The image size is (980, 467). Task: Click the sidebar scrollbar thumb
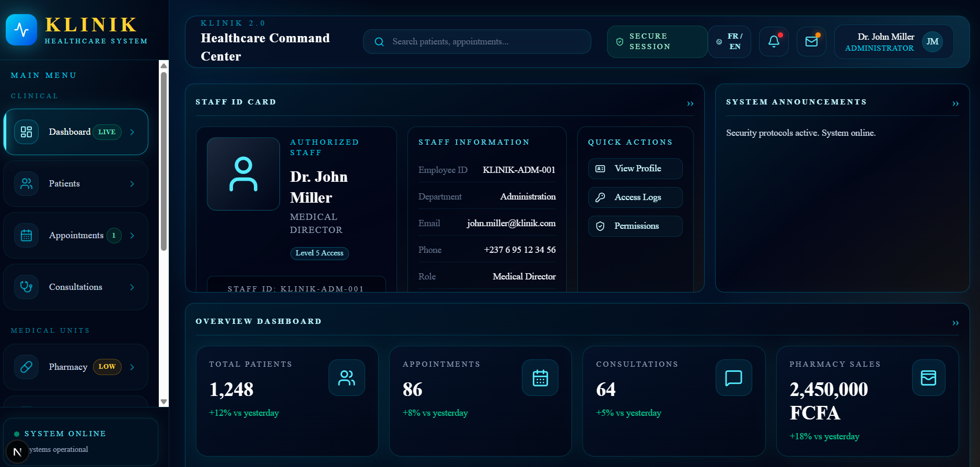point(164,161)
